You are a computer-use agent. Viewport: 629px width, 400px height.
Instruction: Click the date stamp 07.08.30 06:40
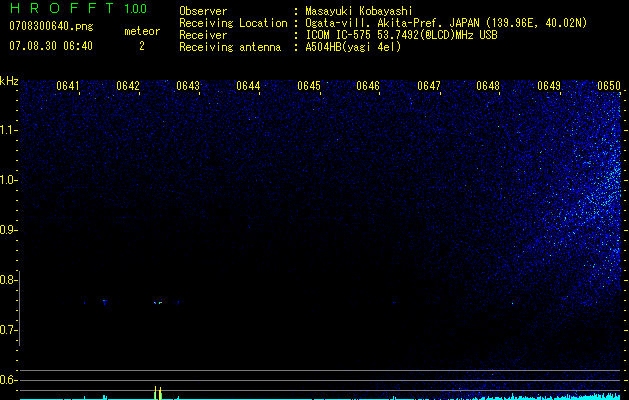pyautogui.click(x=51, y=46)
